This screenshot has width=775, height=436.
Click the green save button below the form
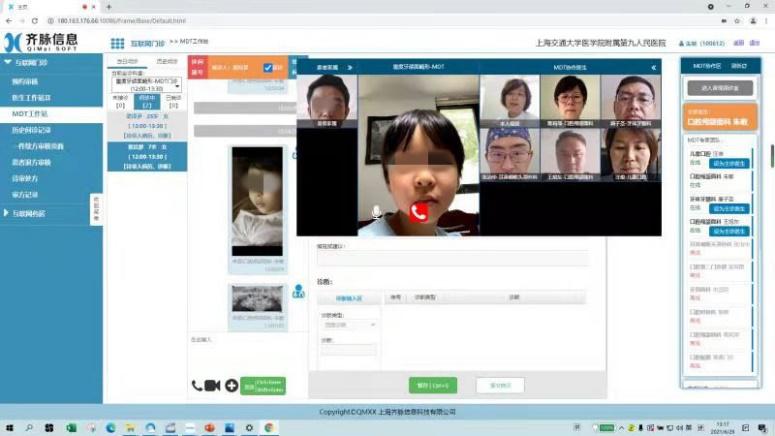click(x=432, y=385)
